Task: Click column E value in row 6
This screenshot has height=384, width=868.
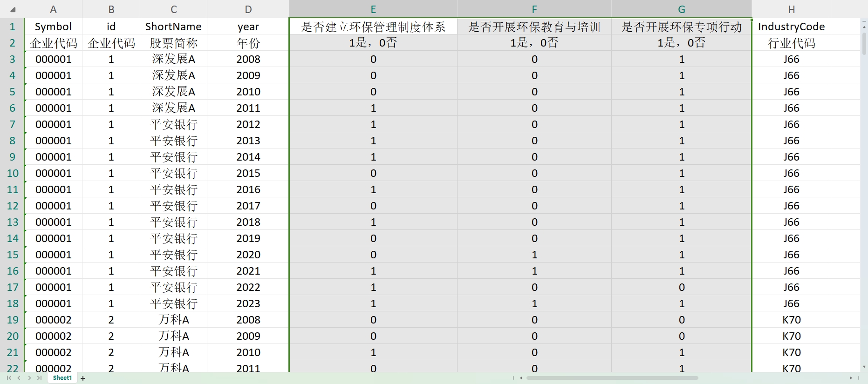Action: coord(373,108)
